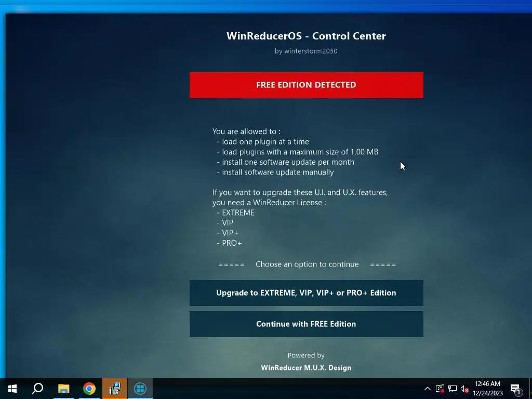The height and width of the screenshot is (399, 532).
Task: Click 'Choose an option to continue' text
Action: click(x=307, y=264)
